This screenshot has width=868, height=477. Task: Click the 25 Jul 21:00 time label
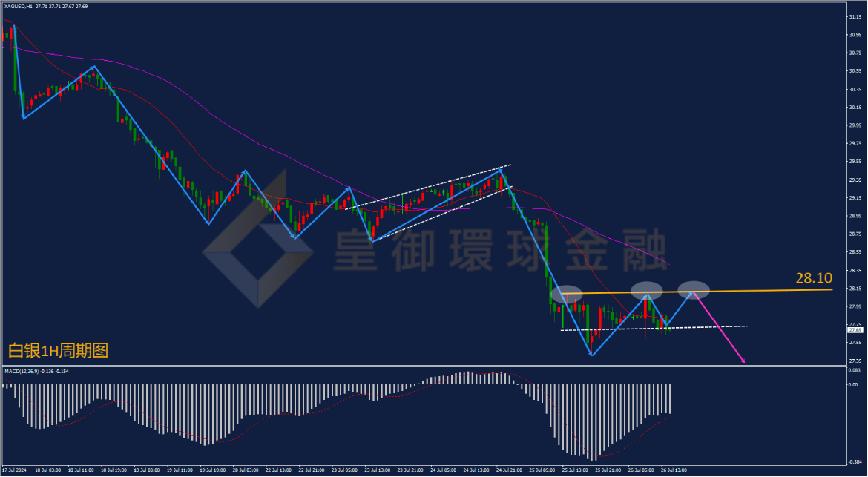608,470
